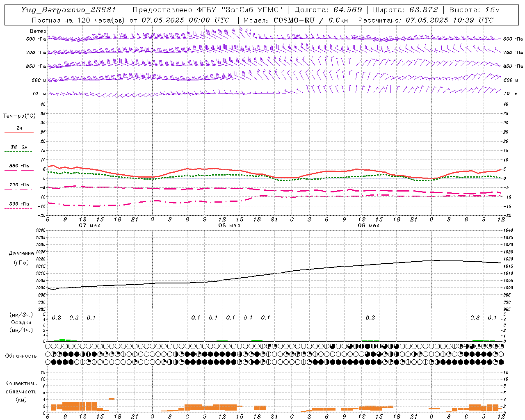Click the dash-dot pink sample under legend '500 гПа'
This screenshot has width=525, height=420.
pos(19,208)
